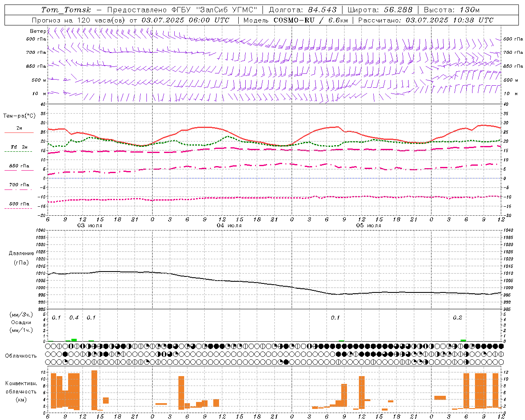Click the "Давление" pressure panel label
The image size is (525, 420).
(x=21, y=253)
